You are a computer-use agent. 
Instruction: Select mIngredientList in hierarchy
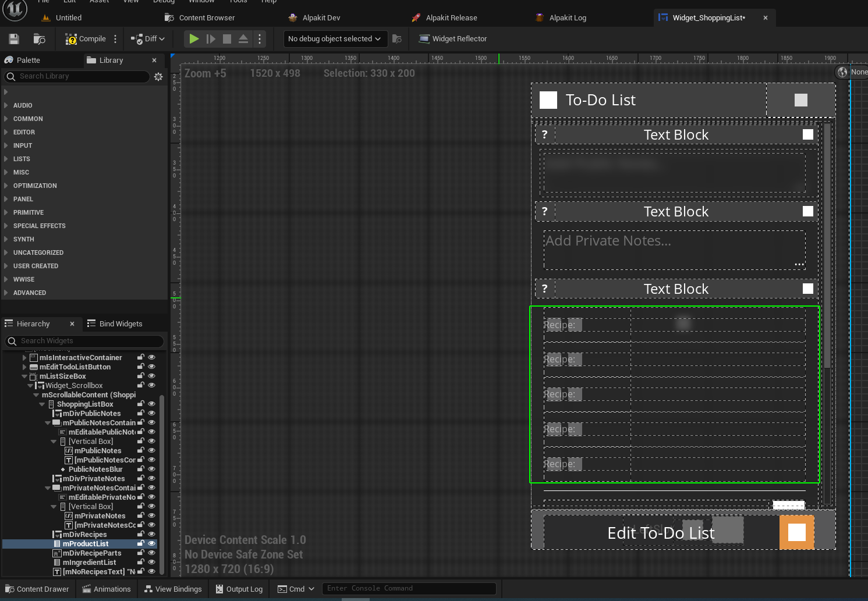pyautogui.click(x=89, y=563)
